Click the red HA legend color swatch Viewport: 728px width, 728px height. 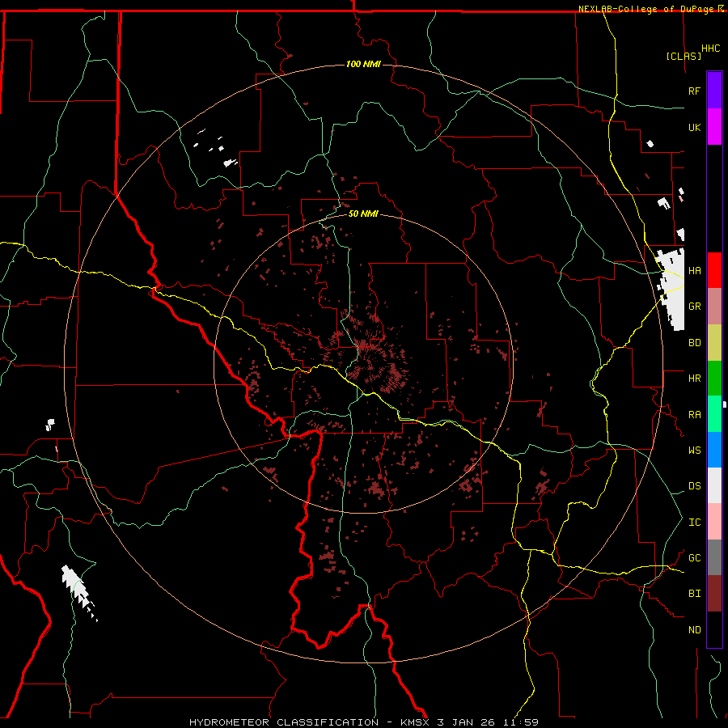(x=714, y=270)
